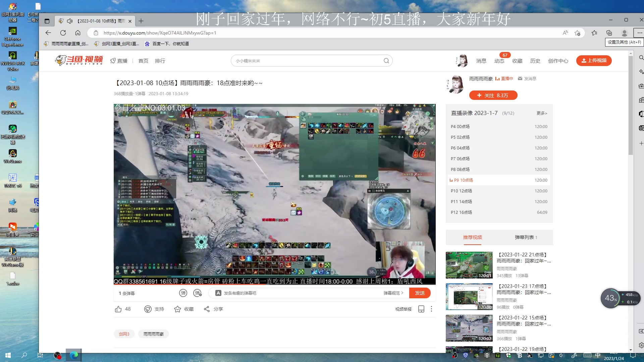The image size is (644, 362).
Task: Toggle Chinese input method indicator in tray
Action: pyautogui.click(x=598, y=355)
